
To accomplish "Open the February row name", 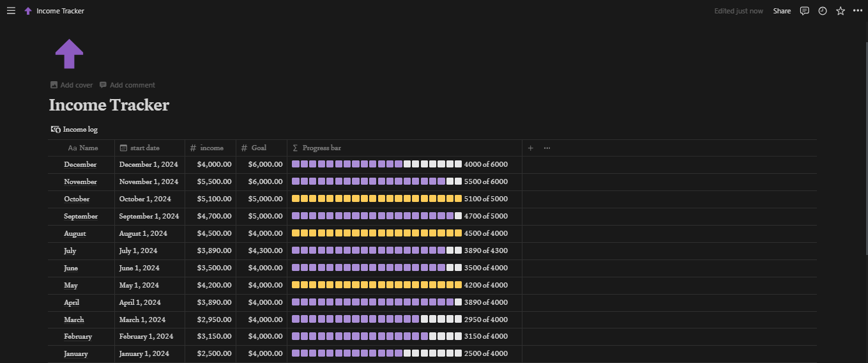I will 78,337.
